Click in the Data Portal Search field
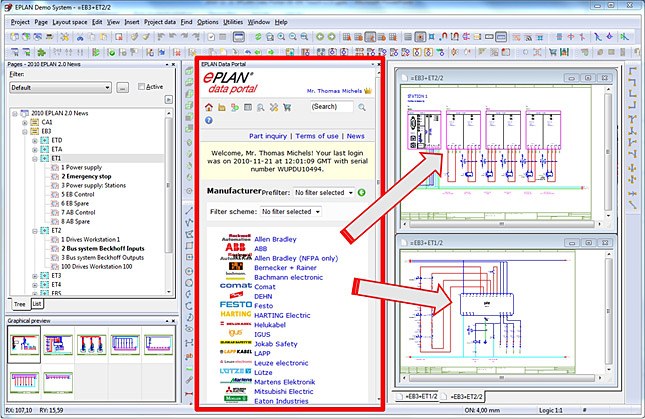Viewport: 645px width, 419px height. pos(332,107)
